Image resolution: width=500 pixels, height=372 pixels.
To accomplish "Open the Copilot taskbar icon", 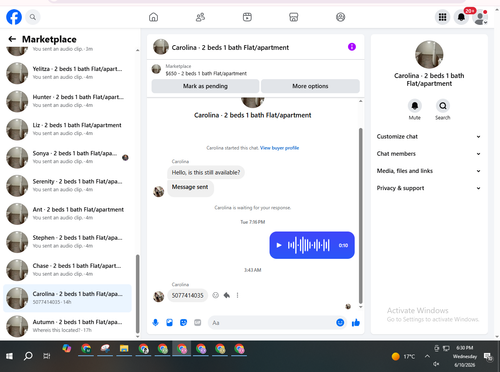I will [x=67, y=349].
